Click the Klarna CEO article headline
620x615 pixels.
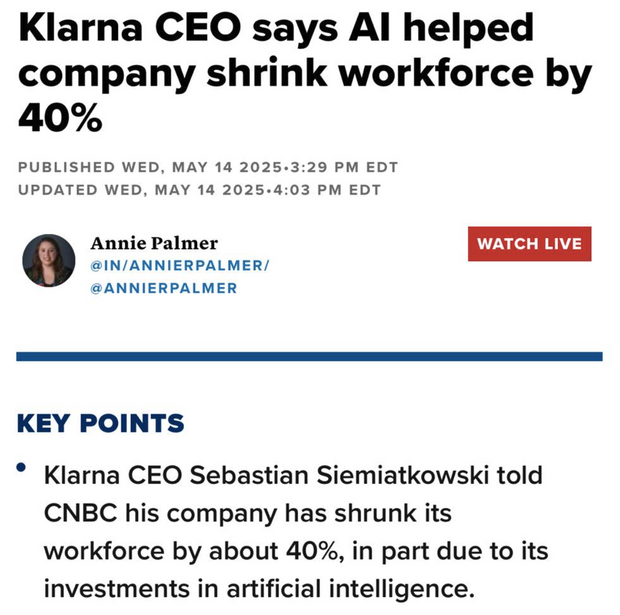(305, 73)
